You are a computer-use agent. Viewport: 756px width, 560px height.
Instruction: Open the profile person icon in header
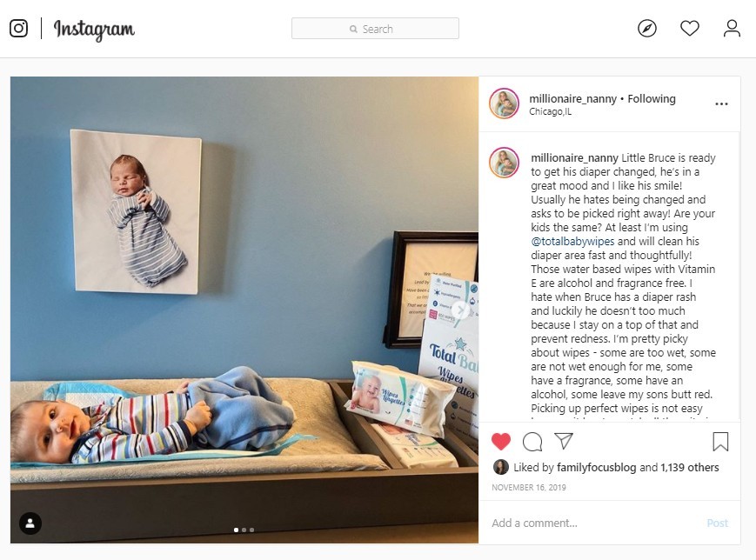732,29
